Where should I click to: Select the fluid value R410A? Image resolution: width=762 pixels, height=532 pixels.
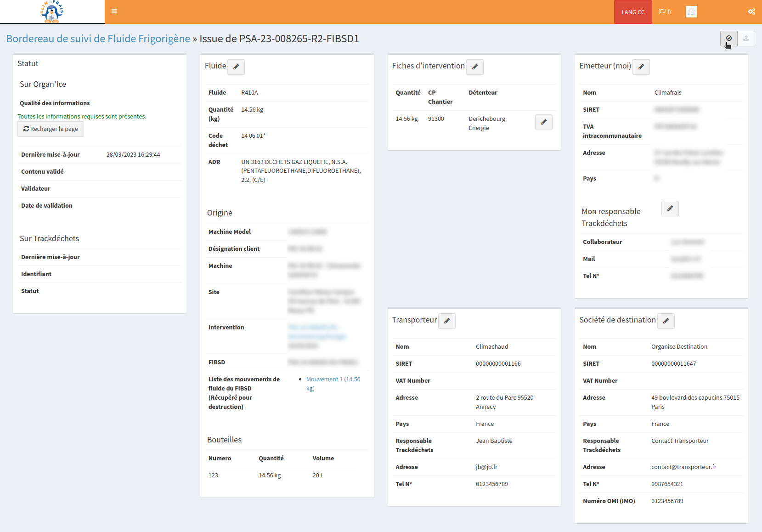coord(249,93)
